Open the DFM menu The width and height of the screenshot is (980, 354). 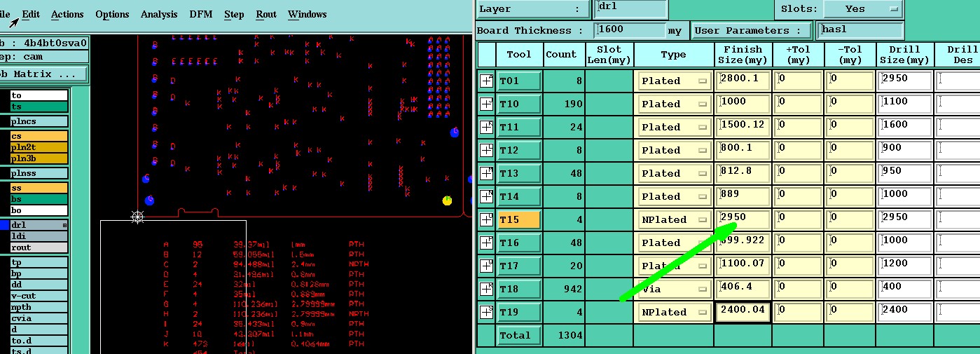(201, 14)
